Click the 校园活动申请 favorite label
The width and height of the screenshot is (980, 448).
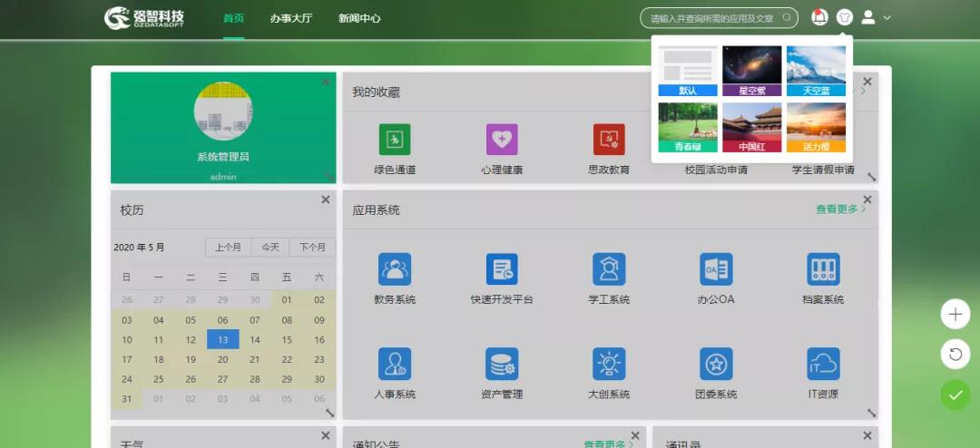(716, 170)
